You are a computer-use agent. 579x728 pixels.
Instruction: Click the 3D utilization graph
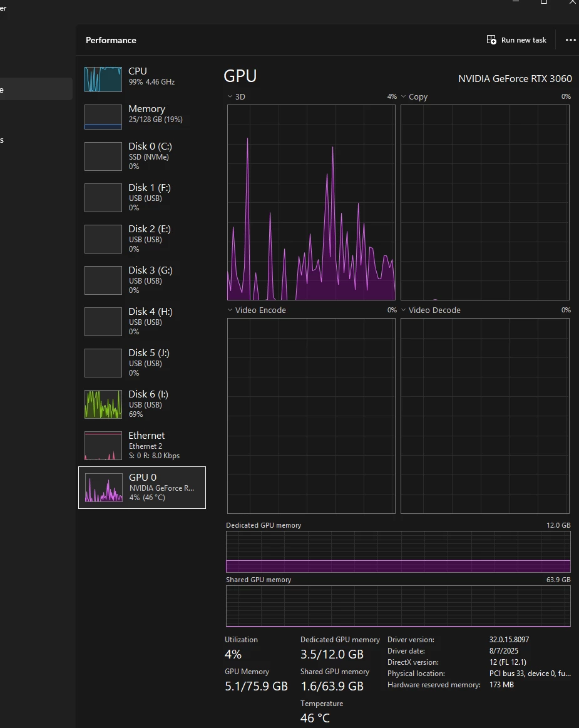pyautogui.click(x=311, y=202)
